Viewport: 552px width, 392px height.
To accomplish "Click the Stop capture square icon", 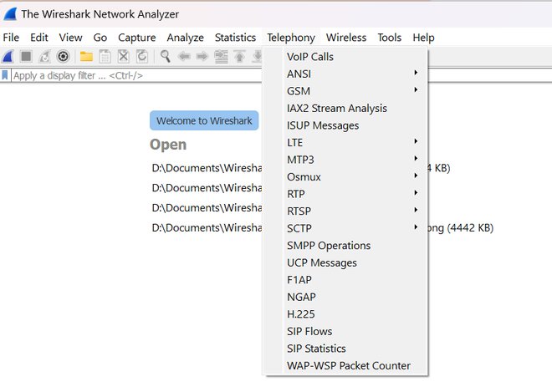I will pos(27,56).
